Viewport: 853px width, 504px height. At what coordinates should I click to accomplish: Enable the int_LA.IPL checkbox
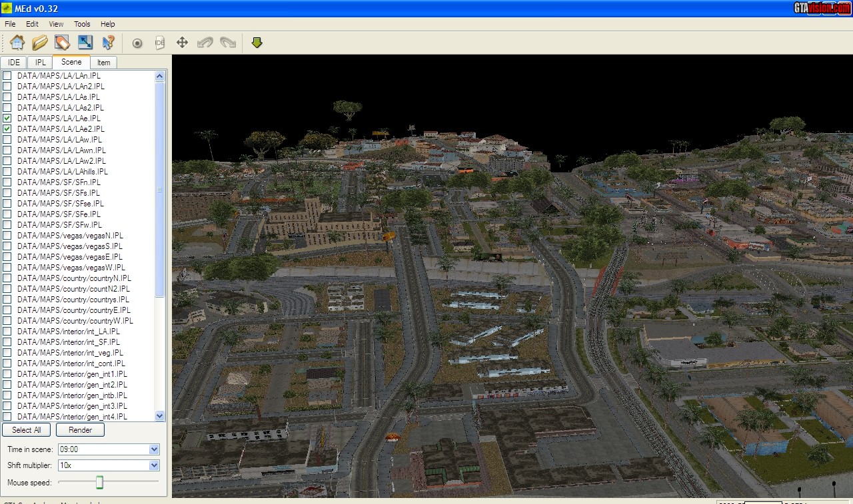(x=7, y=332)
